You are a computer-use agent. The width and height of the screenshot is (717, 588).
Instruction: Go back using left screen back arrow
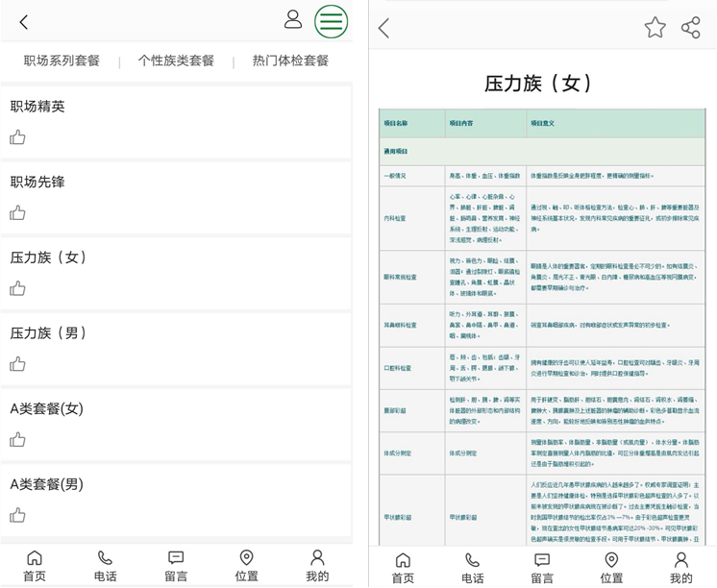click(24, 22)
